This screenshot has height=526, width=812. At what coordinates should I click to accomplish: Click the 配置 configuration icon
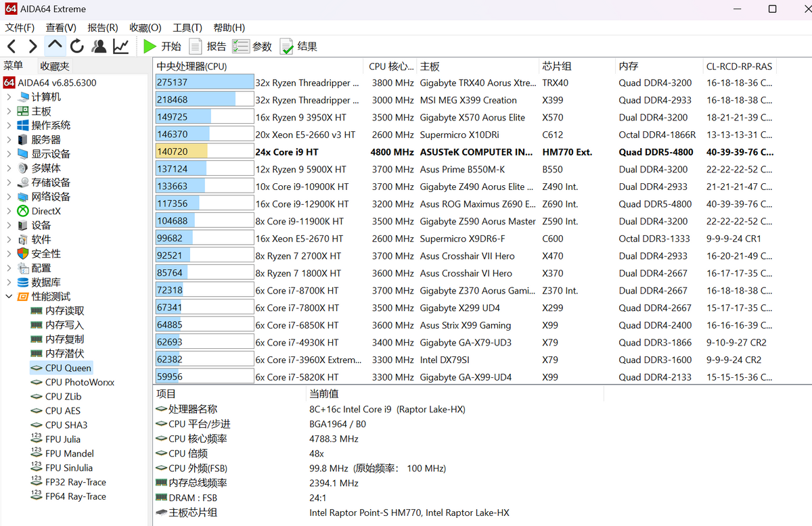[x=23, y=268]
